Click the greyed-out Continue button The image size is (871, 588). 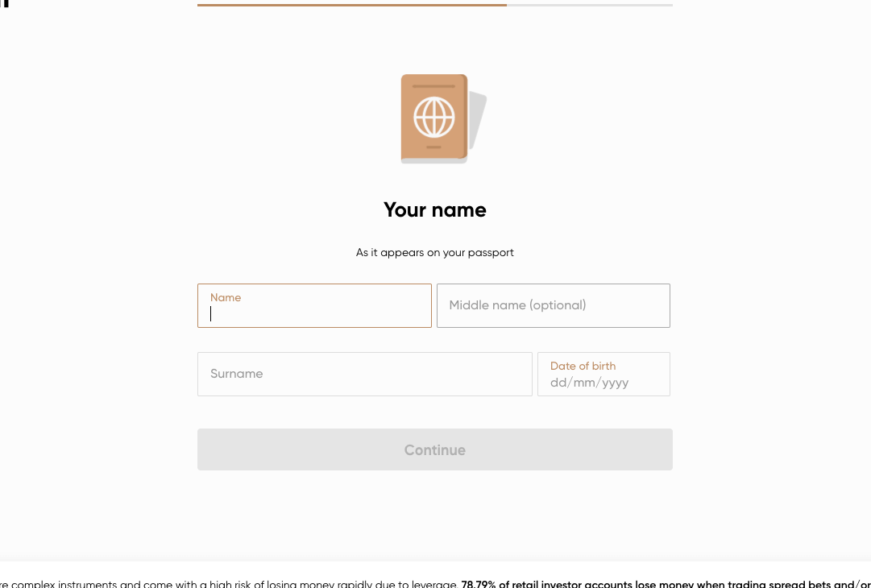pyautogui.click(x=435, y=449)
